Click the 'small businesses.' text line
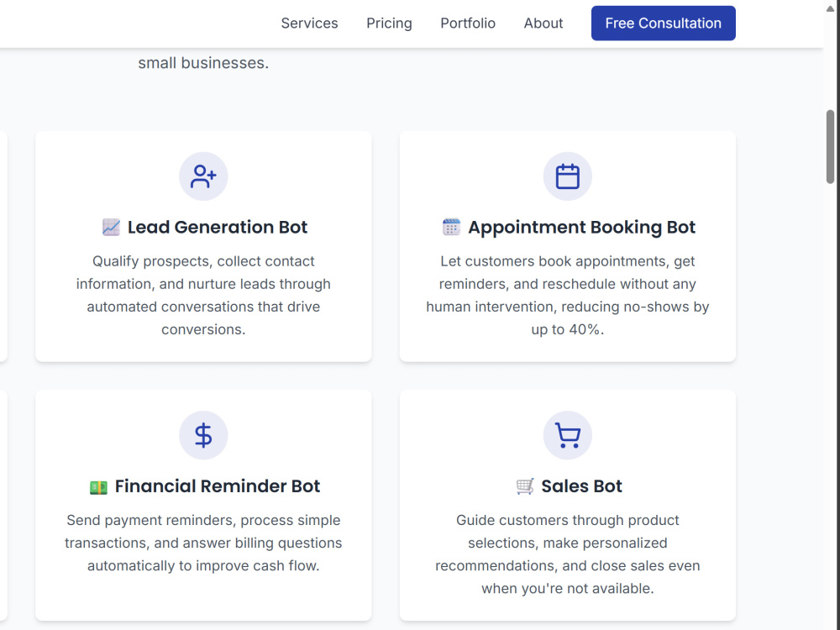This screenshot has width=840, height=630. pyautogui.click(x=203, y=63)
